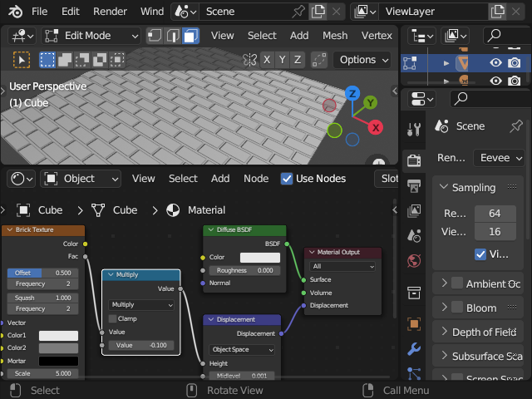
Task: Open the File menu
Action: [x=39, y=12]
